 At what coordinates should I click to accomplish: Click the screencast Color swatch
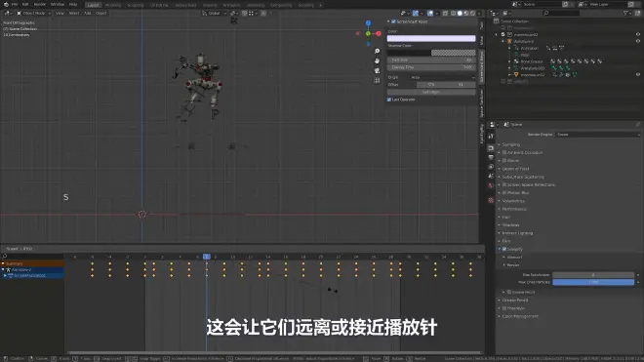pyautogui.click(x=431, y=38)
